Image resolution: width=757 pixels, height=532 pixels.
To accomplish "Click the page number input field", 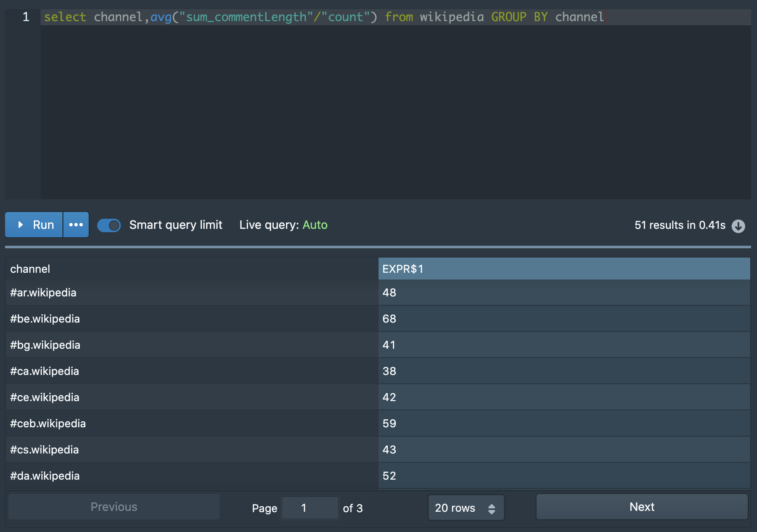I will [310, 508].
